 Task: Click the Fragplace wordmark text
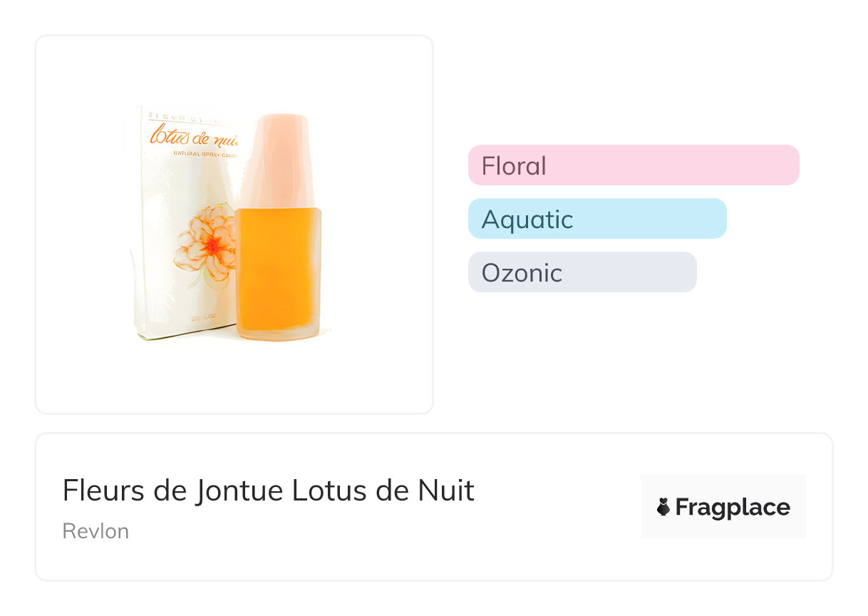tap(732, 507)
